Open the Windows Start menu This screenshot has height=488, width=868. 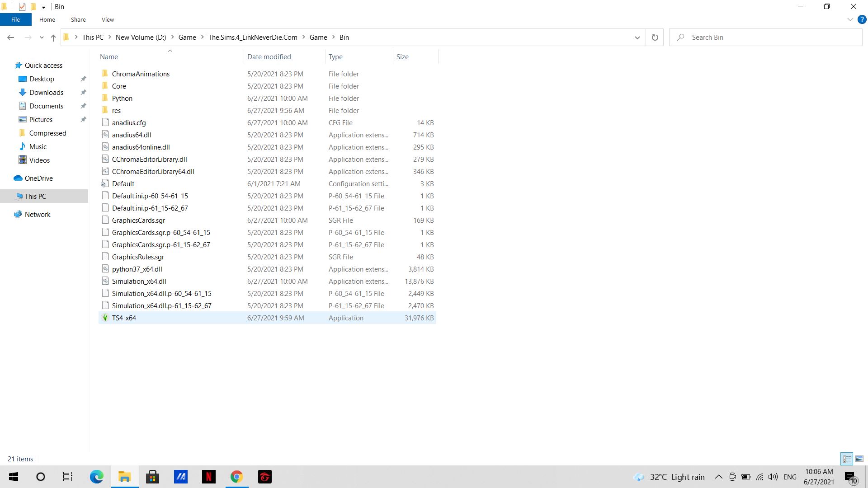14,477
